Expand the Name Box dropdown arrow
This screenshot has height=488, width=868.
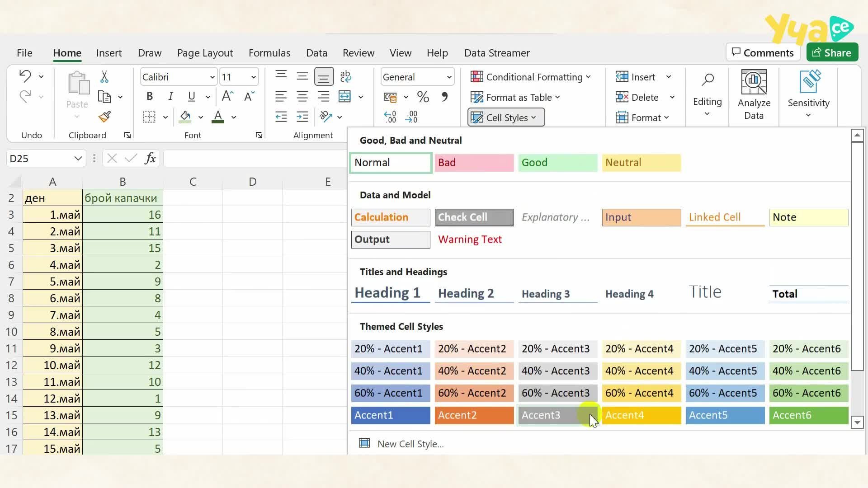click(x=78, y=159)
